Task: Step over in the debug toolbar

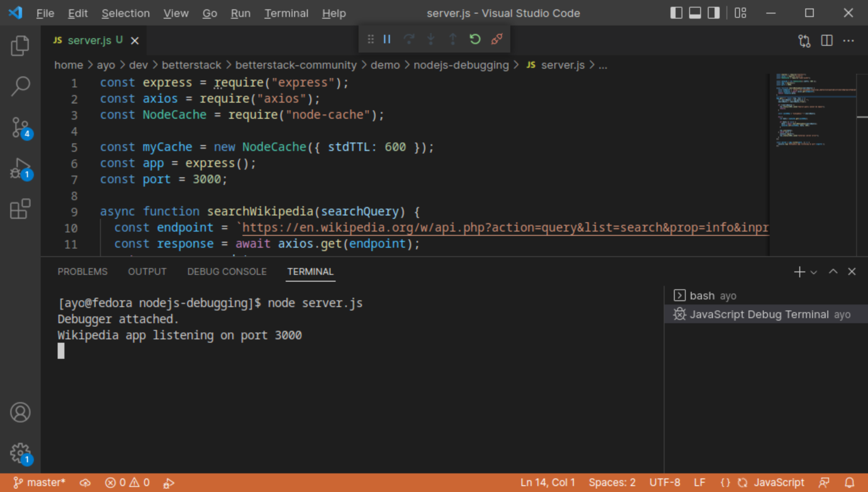Action: point(409,39)
